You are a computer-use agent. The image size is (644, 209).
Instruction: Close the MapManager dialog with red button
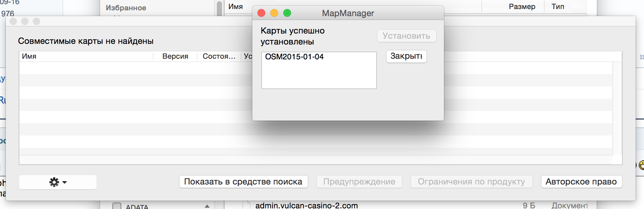[x=261, y=13]
